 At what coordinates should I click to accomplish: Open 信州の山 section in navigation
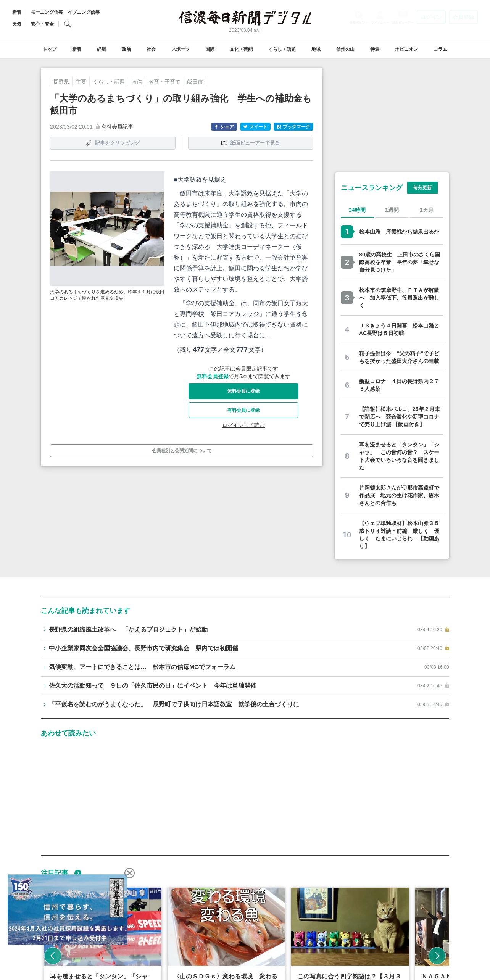pos(345,49)
